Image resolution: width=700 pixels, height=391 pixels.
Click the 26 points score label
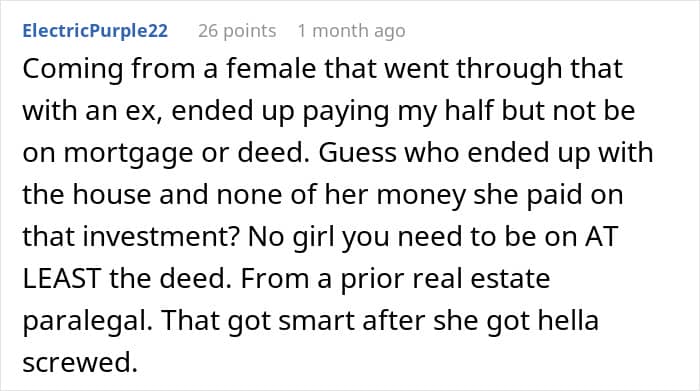(x=237, y=31)
